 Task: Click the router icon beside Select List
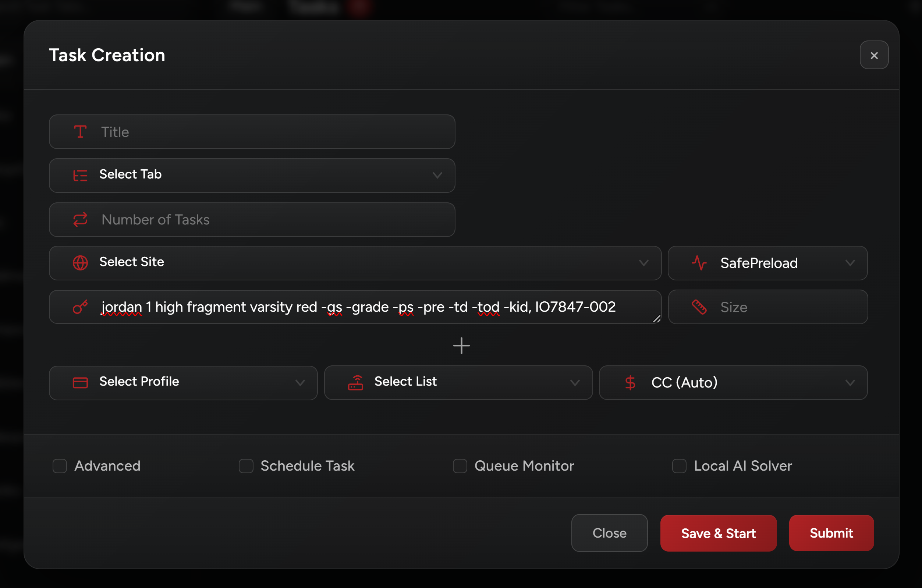pos(355,383)
